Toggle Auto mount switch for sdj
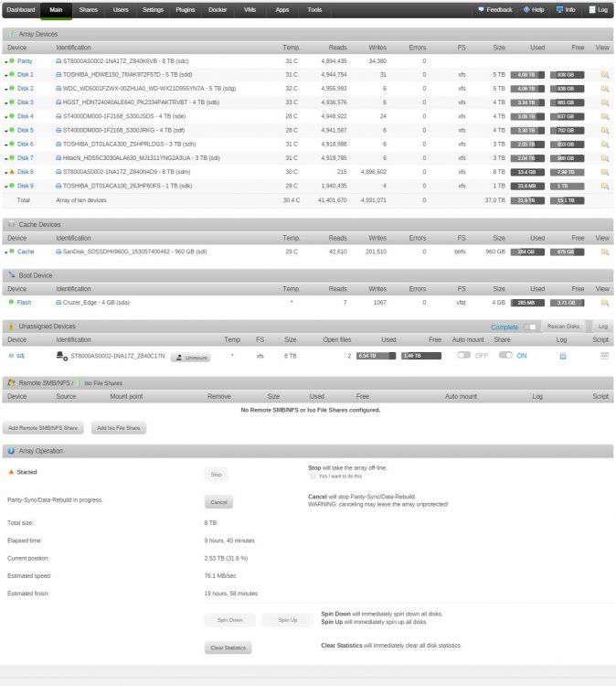The width and height of the screenshot is (616, 686). [x=464, y=355]
